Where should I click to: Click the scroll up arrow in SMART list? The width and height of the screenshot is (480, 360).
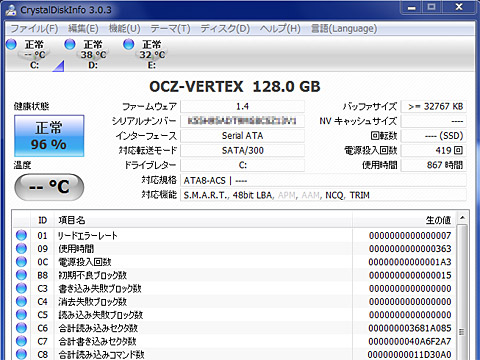(x=462, y=218)
